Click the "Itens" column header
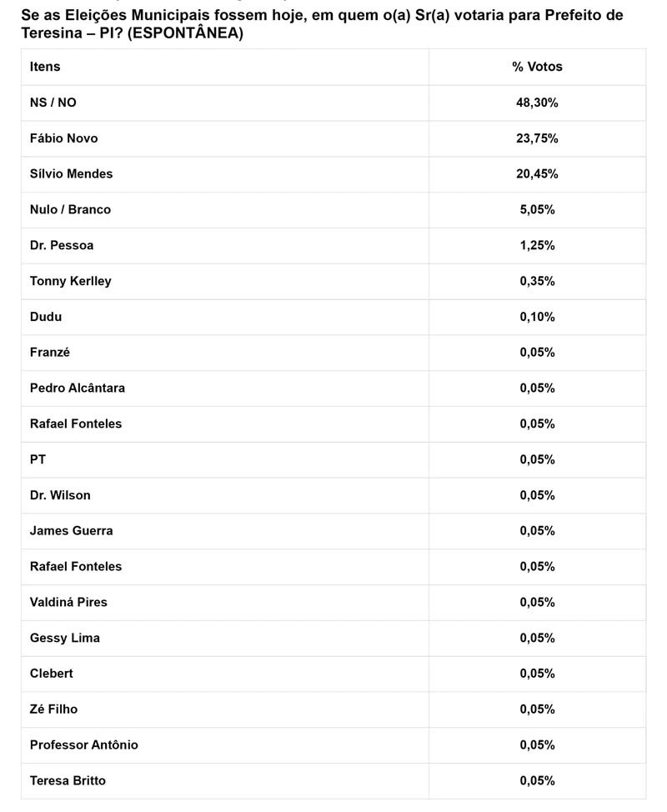The height and width of the screenshot is (812, 667). (x=45, y=67)
